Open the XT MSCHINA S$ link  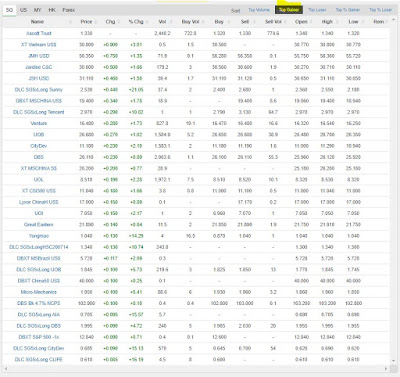pyautogui.click(x=39, y=168)
